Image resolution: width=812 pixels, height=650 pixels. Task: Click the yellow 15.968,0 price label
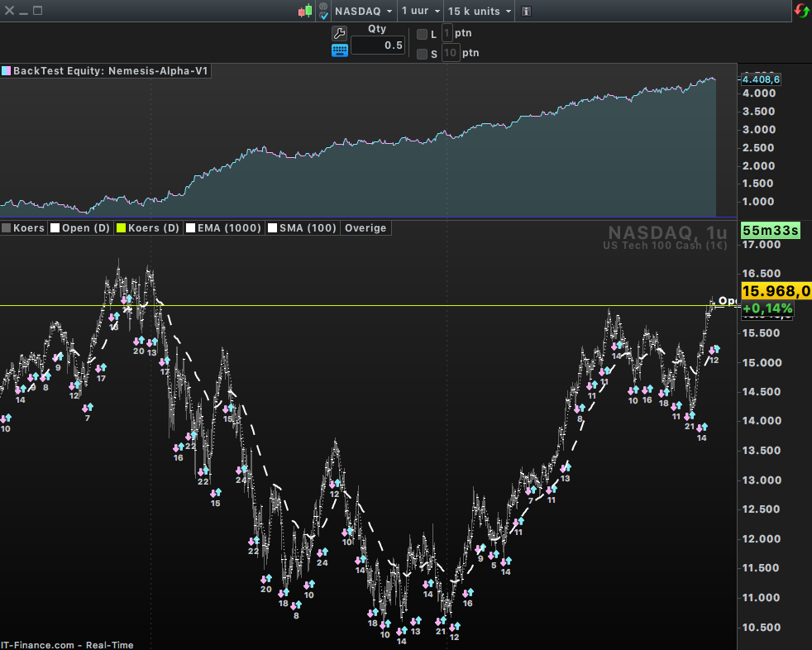[776, 291]
